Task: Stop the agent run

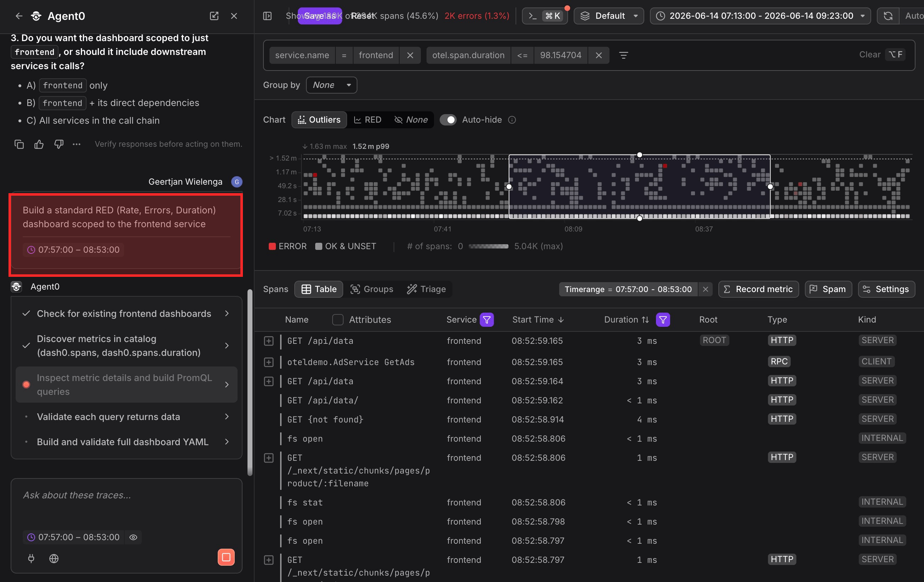Action: click(226, 557)
